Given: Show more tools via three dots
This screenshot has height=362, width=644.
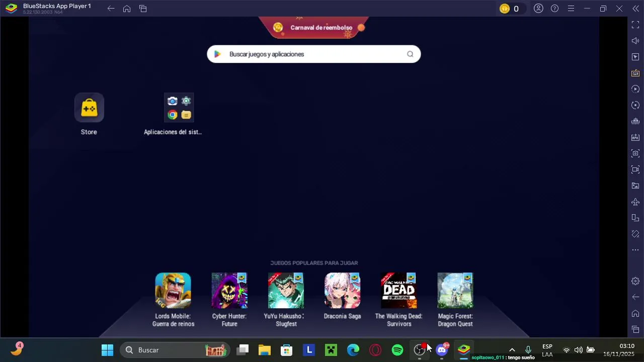Looking at the screenshot, I should [x=635, y=250].
